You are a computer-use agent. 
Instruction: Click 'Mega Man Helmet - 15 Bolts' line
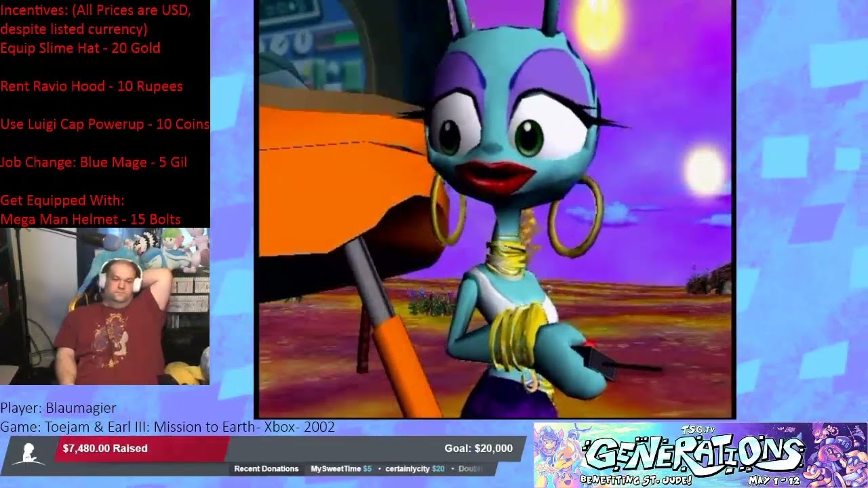[x=90, y=219]
